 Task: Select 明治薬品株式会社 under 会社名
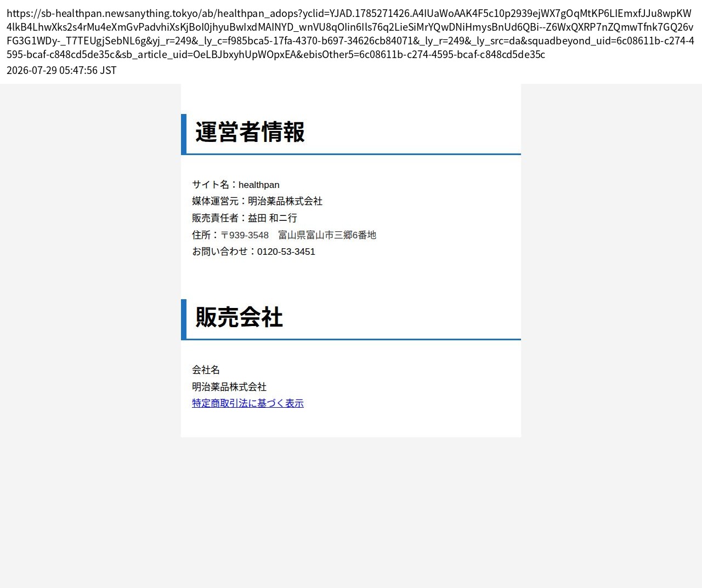tap(229, 387)
